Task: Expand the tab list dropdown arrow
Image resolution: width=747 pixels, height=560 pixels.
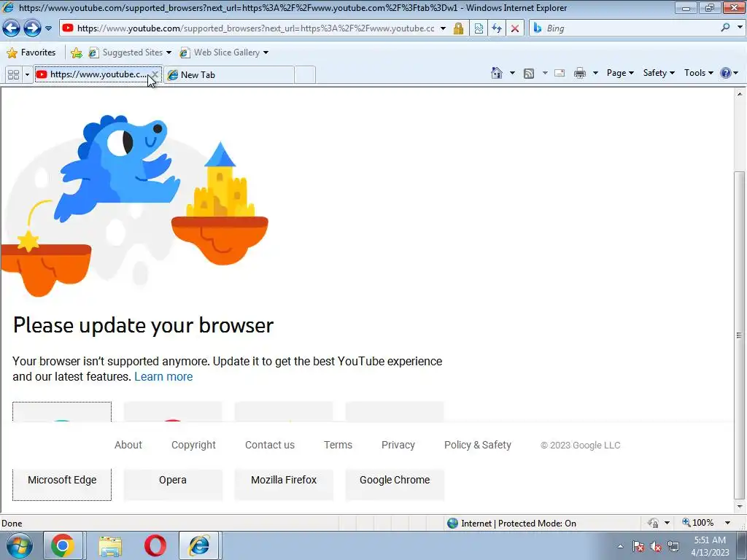Action: coord(27,75)
